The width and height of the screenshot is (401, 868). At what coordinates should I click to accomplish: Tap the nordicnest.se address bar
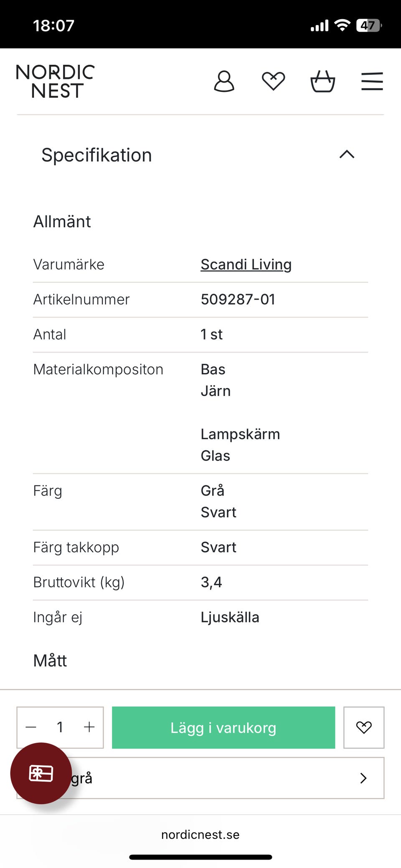[x=200, y=835]
